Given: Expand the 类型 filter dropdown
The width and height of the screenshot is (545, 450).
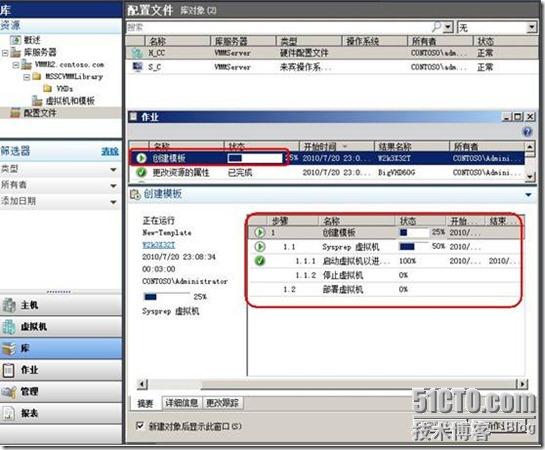Looking at the screenshot, I should (x=113, y=170).
